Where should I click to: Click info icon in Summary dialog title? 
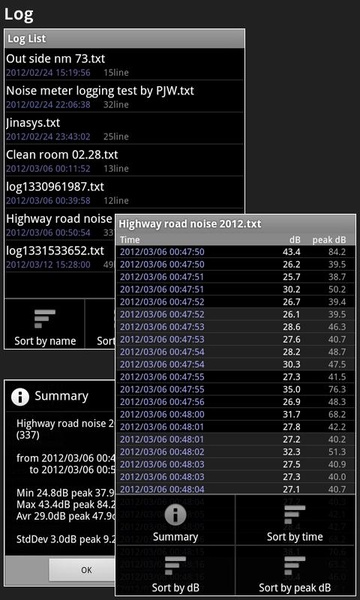pyautogui.click(x=20, y=397)
